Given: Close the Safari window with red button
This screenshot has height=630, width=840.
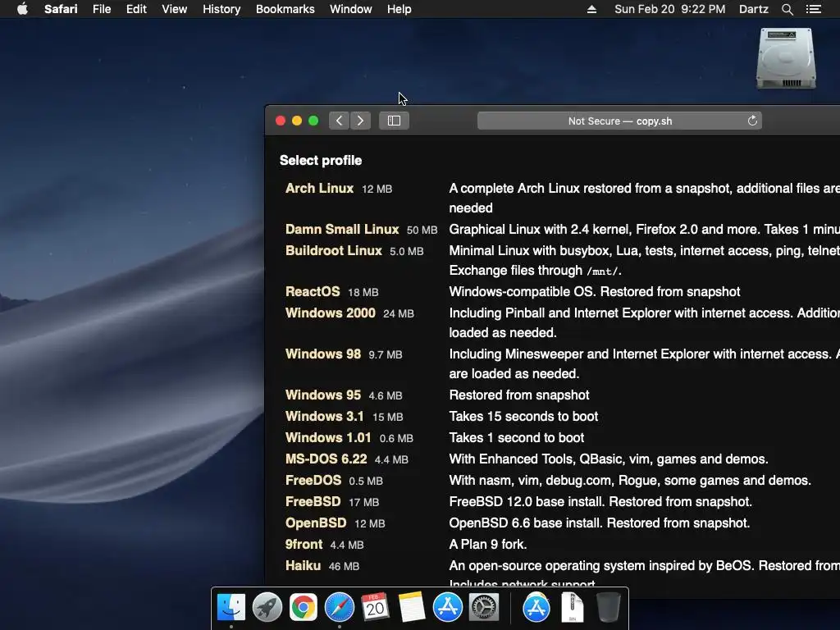Looking at the screenshot, I should (x=281, y=121).
